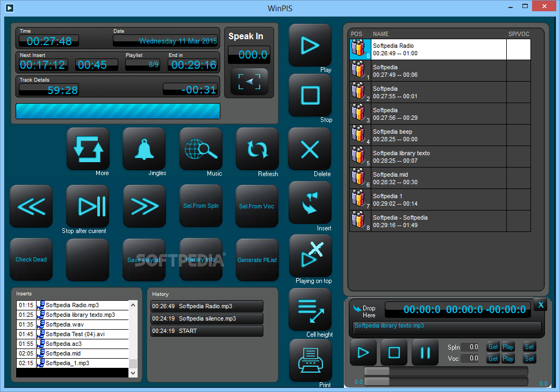Select insert Softpedia.wav at 01:35
This screenshot has height=392, width=560.
73,324
